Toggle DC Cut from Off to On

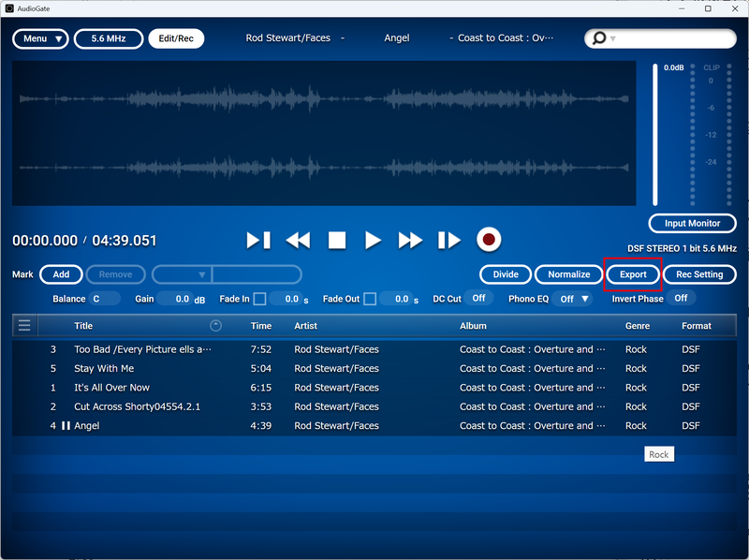pos(478,298)
